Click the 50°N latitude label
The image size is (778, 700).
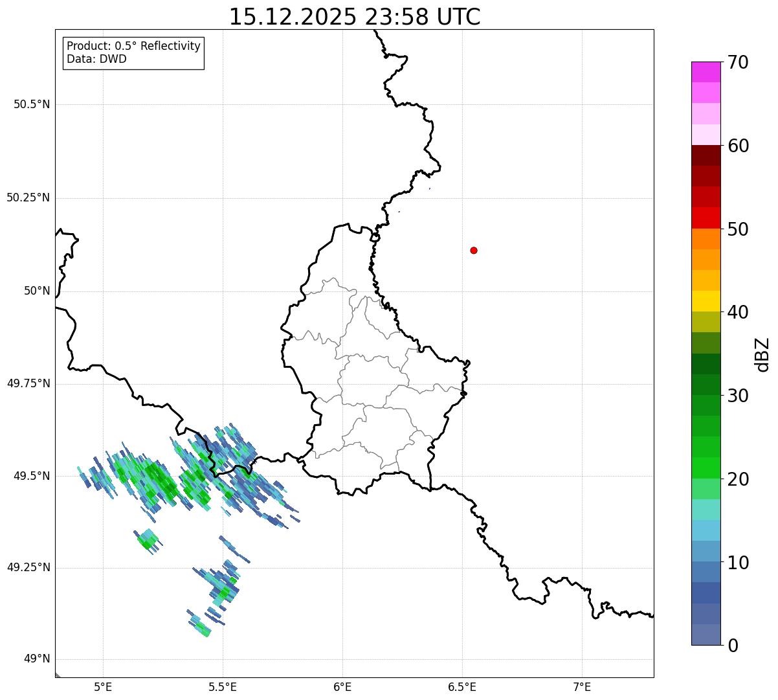tap(37, 291)
